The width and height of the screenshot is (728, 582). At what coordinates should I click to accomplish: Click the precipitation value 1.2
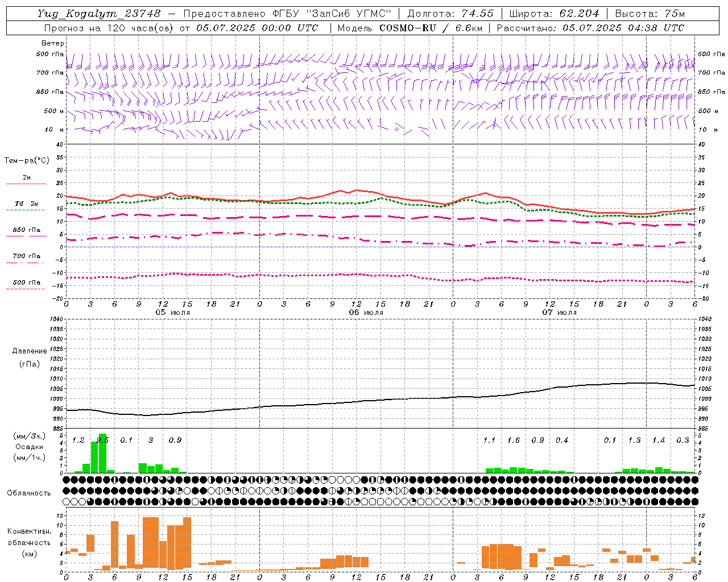coord(78,440)
